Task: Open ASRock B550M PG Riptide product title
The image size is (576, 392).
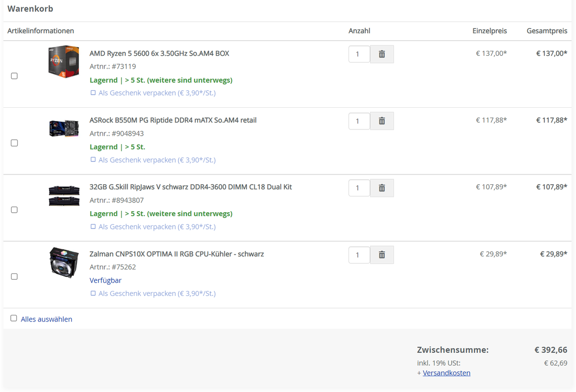Action: 173,121
